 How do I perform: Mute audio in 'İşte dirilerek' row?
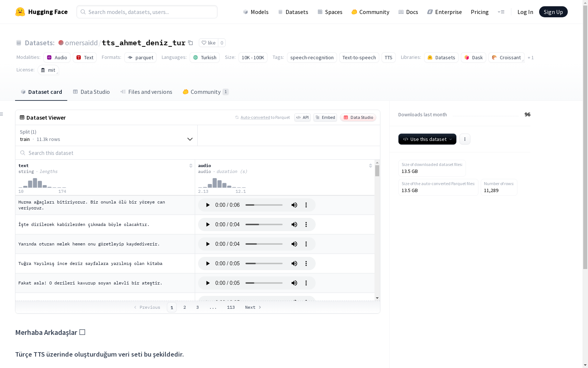coord(294,224)
